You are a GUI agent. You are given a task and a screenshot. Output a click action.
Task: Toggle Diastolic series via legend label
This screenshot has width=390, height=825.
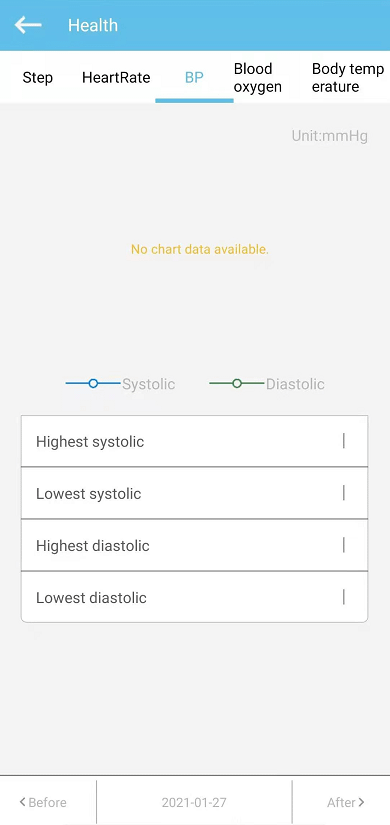[295, 384]
